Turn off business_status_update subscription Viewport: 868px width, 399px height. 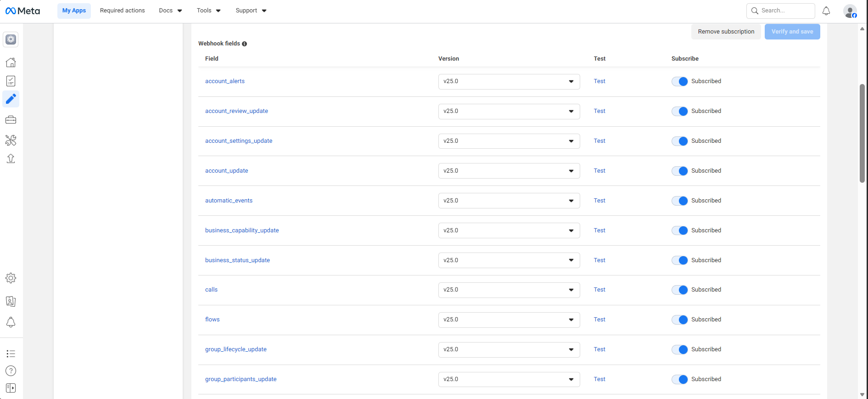point(680,260)
